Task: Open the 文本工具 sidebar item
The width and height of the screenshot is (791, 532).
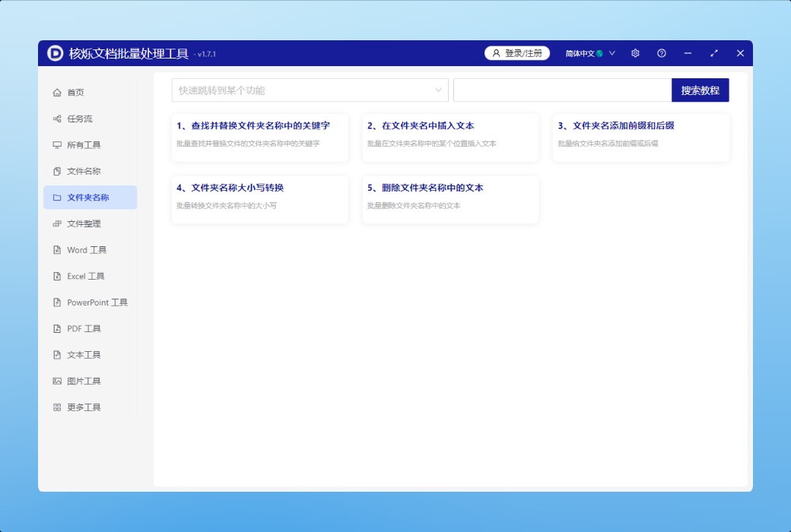Action: point(84,355)
